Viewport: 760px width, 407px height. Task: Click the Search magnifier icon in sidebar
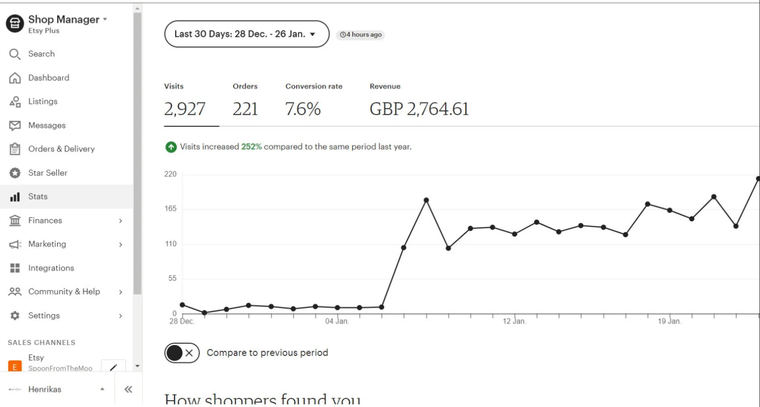15,54
